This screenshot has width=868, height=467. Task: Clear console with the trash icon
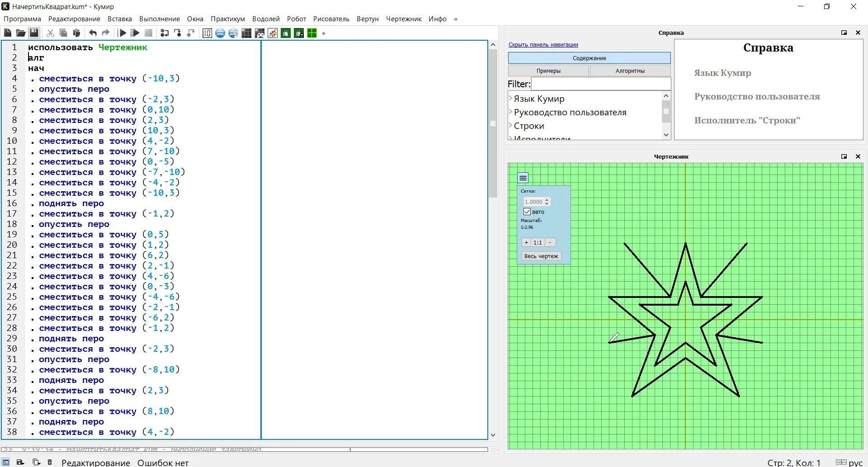pos(50,462)
